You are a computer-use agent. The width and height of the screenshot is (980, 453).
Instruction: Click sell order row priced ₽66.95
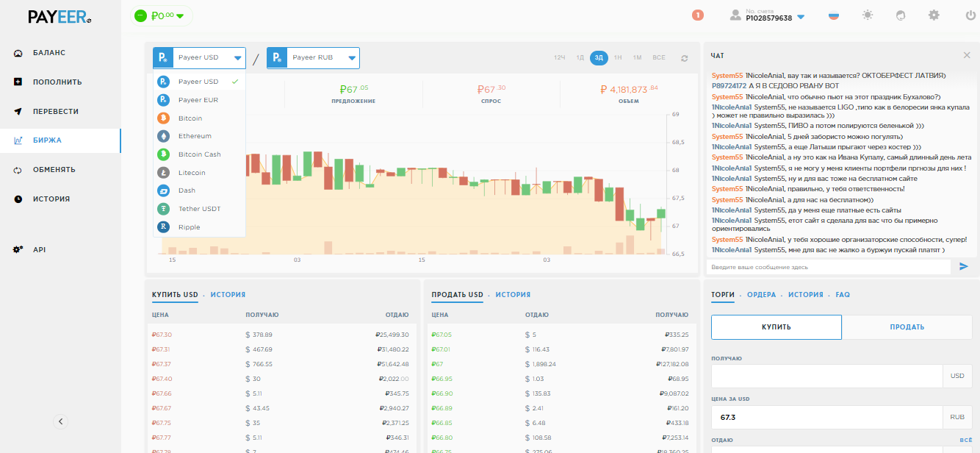pos(561,379)
